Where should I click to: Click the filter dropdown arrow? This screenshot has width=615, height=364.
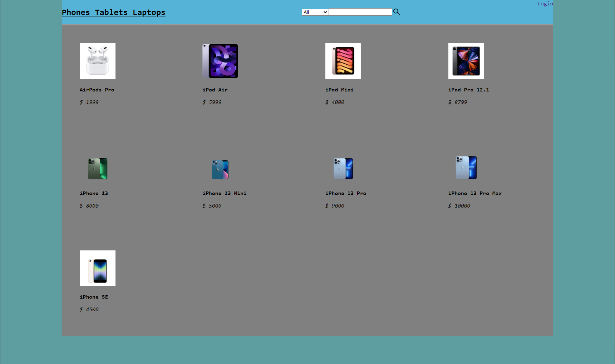325,12
